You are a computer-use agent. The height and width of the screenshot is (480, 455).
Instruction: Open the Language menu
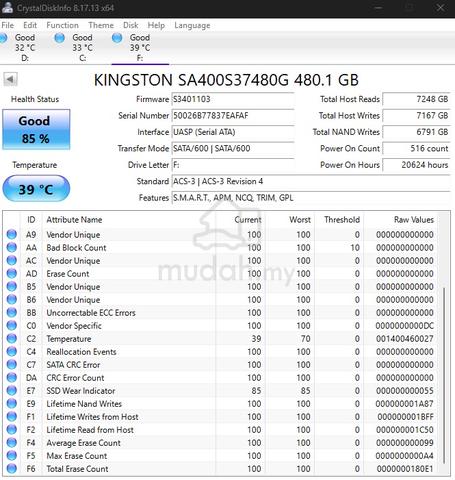[x=192, y=25]
